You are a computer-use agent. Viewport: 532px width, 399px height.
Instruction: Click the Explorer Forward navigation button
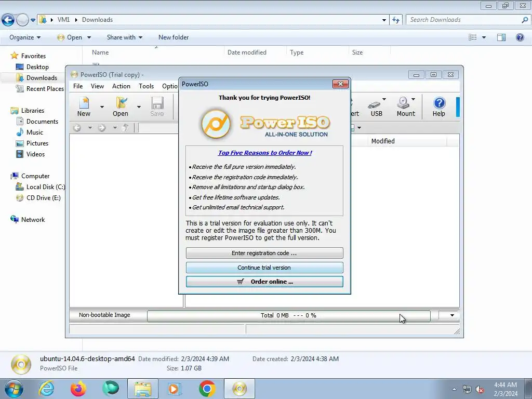coord(22,20)
